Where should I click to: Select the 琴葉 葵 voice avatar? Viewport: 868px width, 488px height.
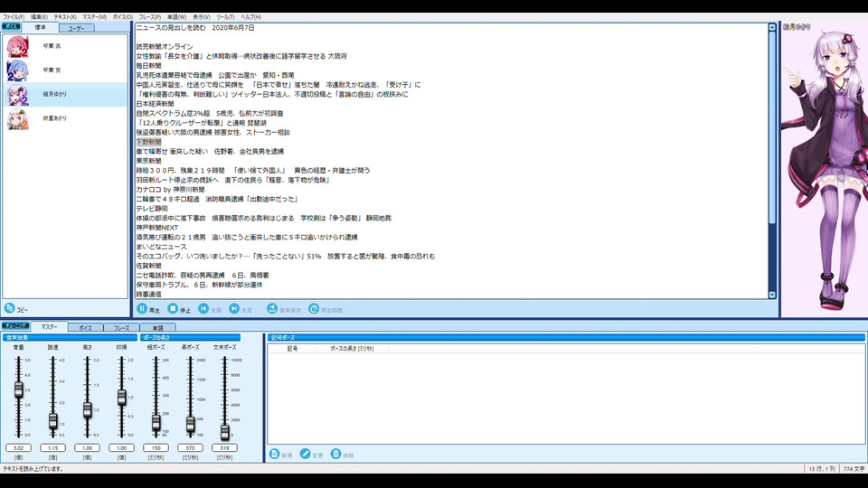coord(17,70)
